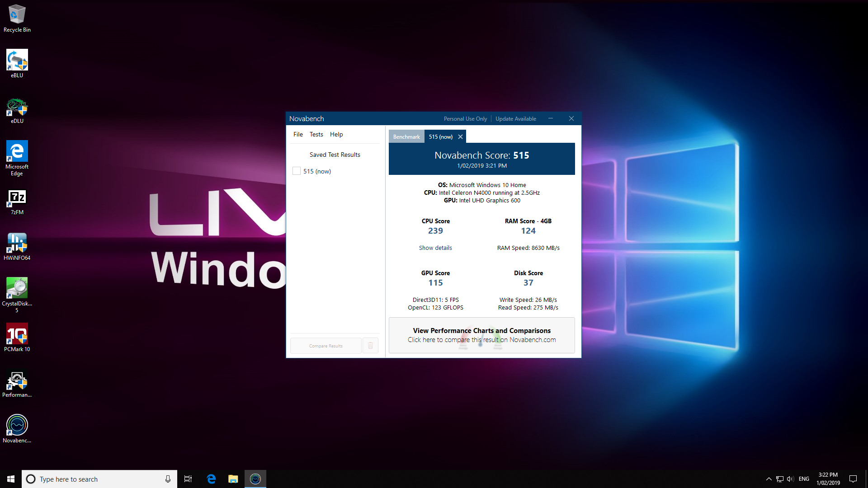Open the Help menu

coord(336,134)
